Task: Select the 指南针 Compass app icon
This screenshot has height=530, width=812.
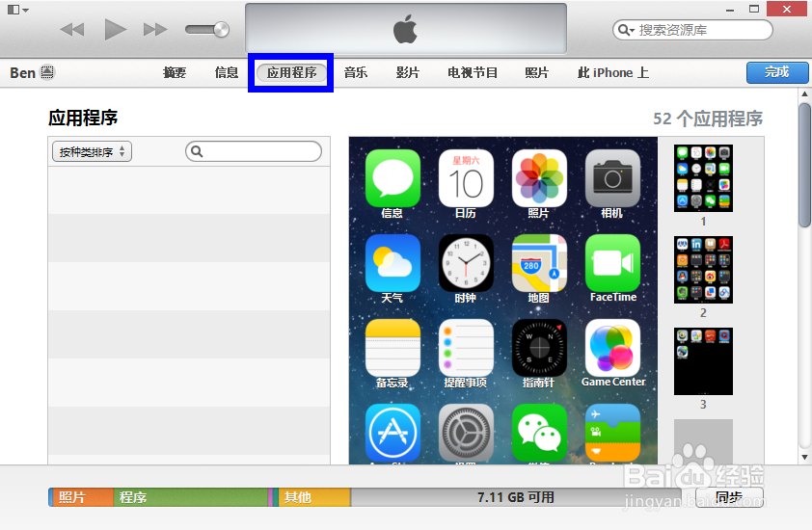Action: click(x=539, y=348)
